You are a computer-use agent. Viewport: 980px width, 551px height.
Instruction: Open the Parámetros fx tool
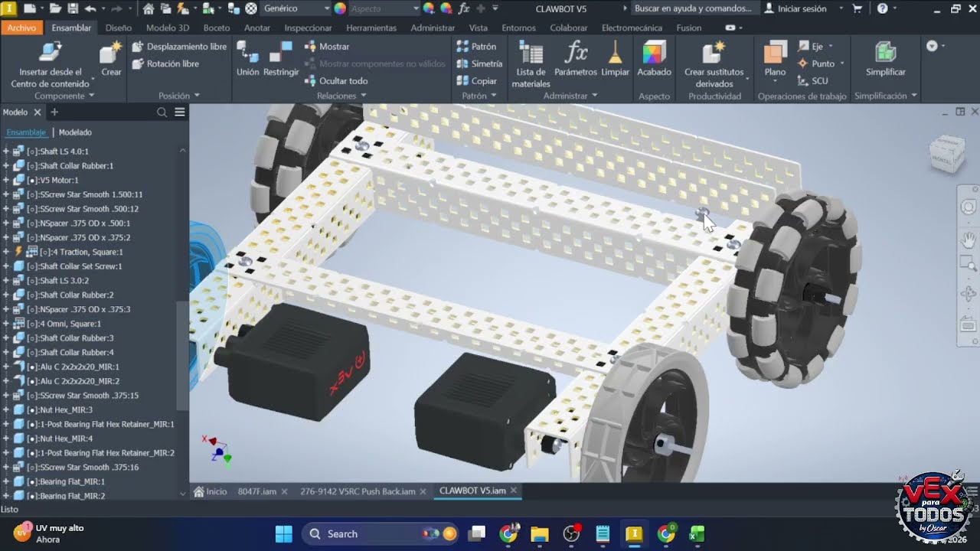(576, 60)
